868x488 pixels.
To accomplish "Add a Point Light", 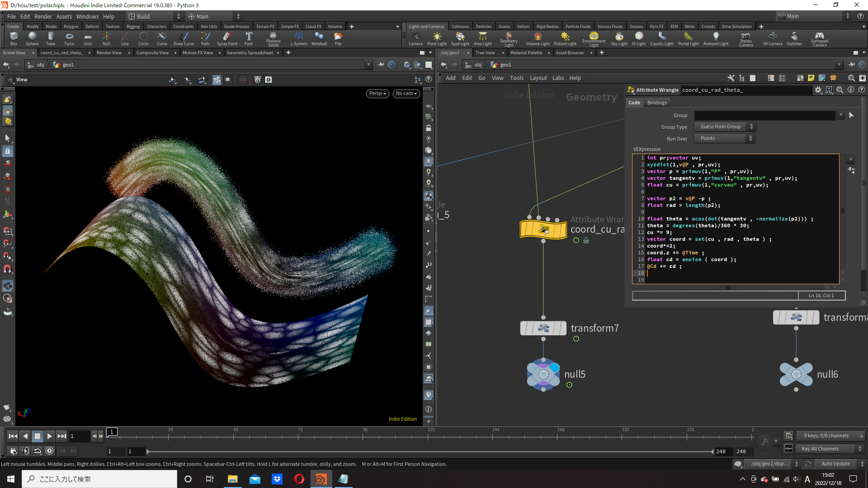I will pyautogui.click(x=437, y=39).
